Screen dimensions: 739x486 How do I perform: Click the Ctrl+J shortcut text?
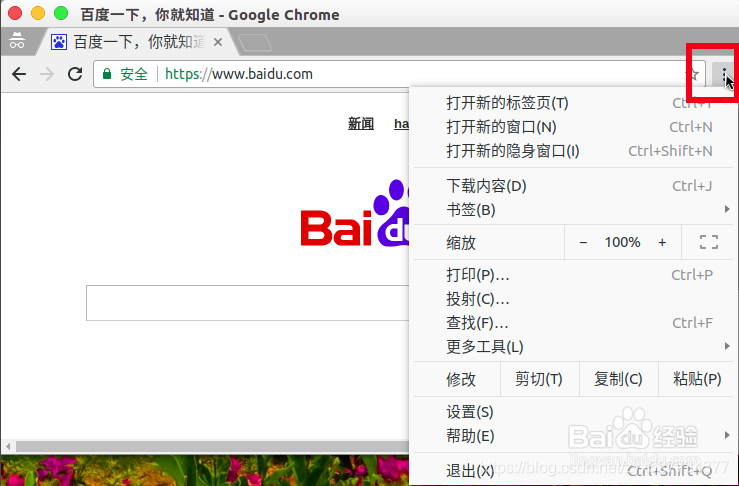pyautogui.click(x=692, y=186)
